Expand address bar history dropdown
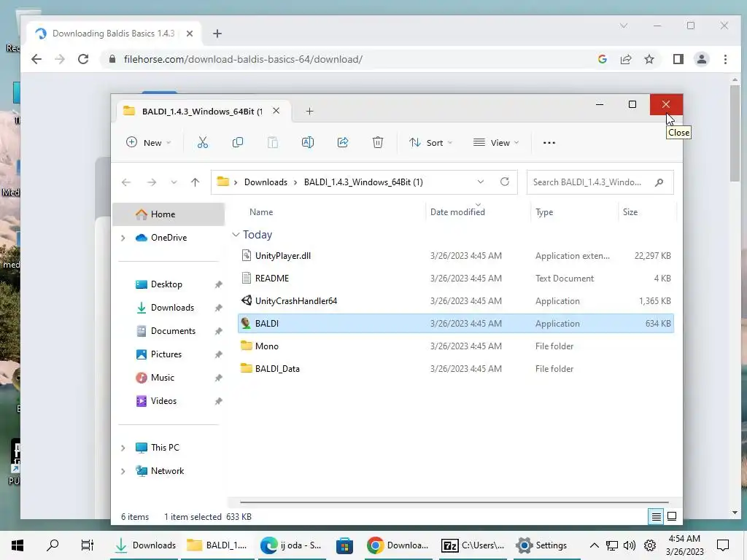This screenshot has height=560, width=747. click(481, 182)
